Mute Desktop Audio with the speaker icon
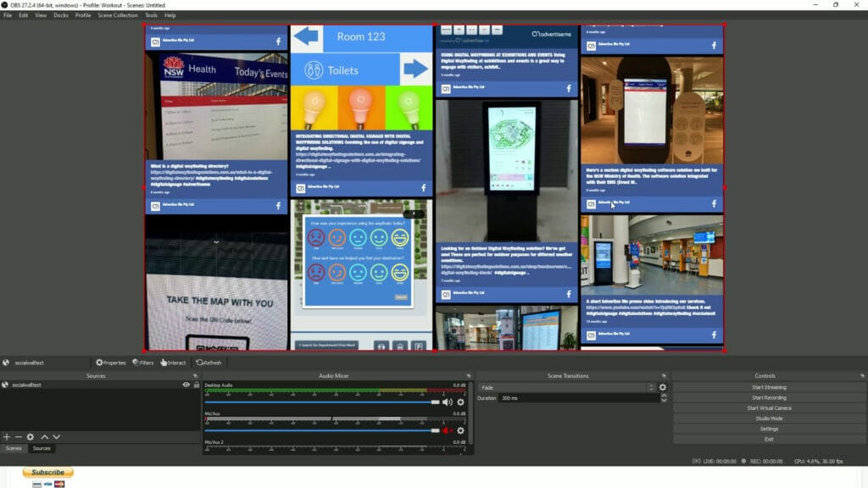868x488 pixels. tap(446, 402)
